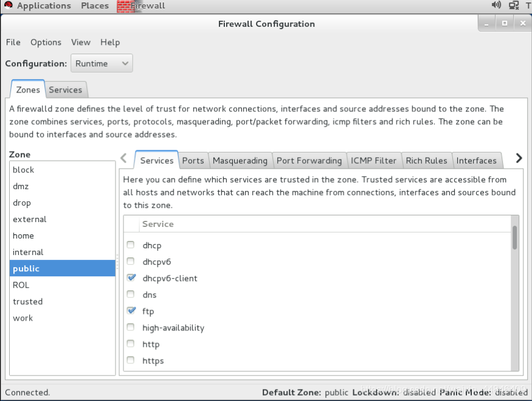
Task: Enable the high-availability service checkbox
Action: tap(131, 327)
